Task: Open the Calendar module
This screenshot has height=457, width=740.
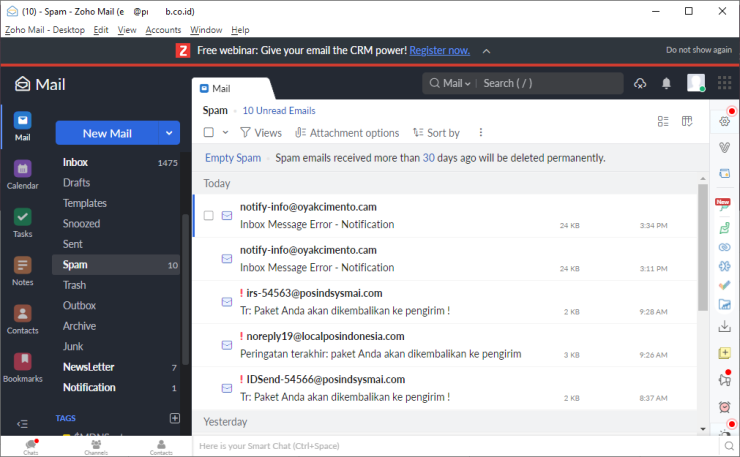Action: [x=22, y=174]
